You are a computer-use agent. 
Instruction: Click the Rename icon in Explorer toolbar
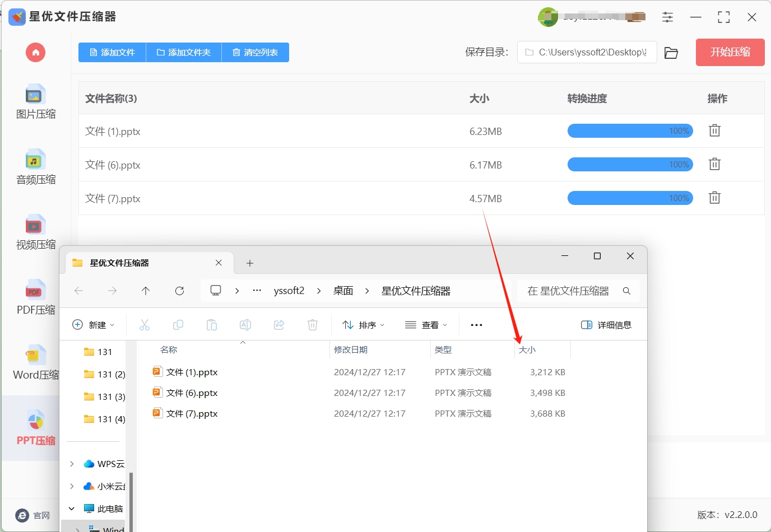(245, 325)
